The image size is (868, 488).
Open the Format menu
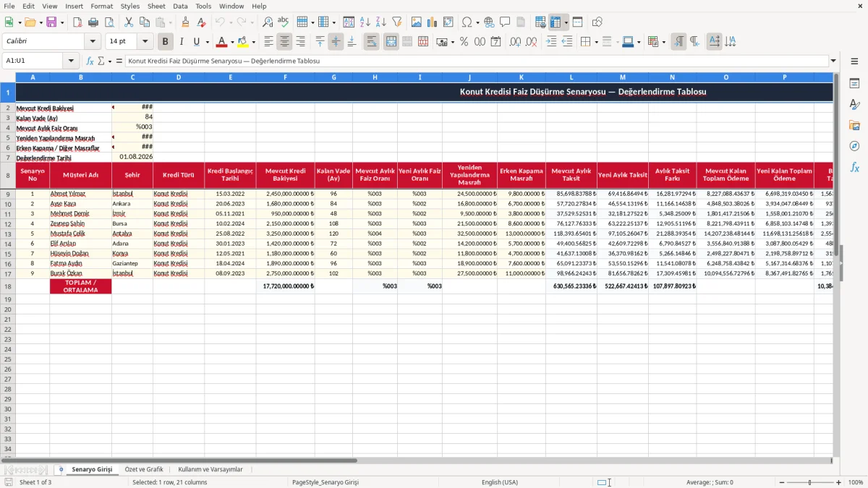click(101, 6)
